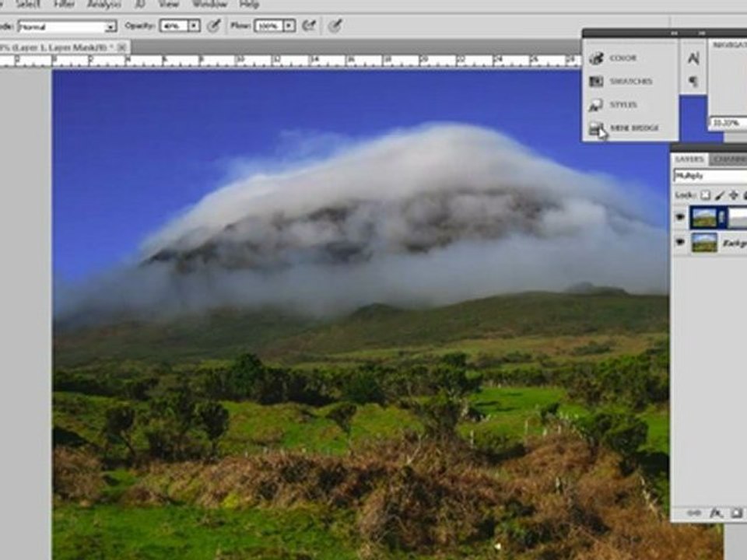Toggle tablet pressure for opacity icon
This screenshot has width=747, height=560.
214,25
